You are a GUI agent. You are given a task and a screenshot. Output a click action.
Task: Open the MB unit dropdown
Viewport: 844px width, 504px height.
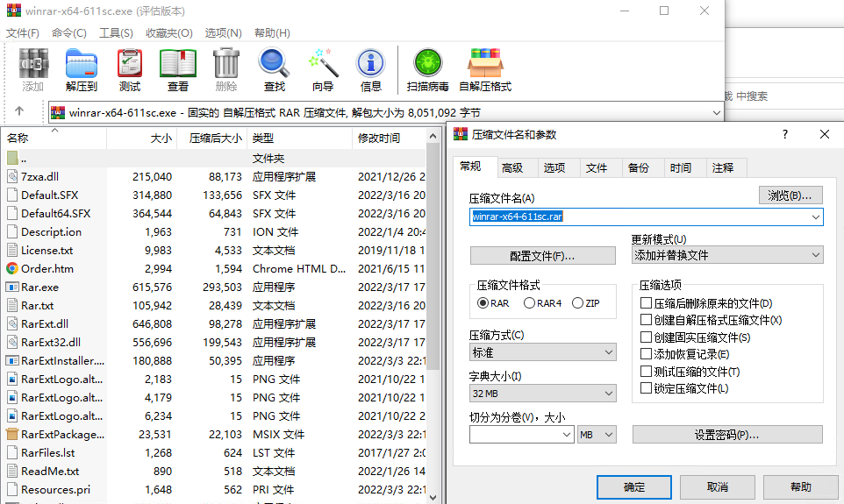(597, 434)
